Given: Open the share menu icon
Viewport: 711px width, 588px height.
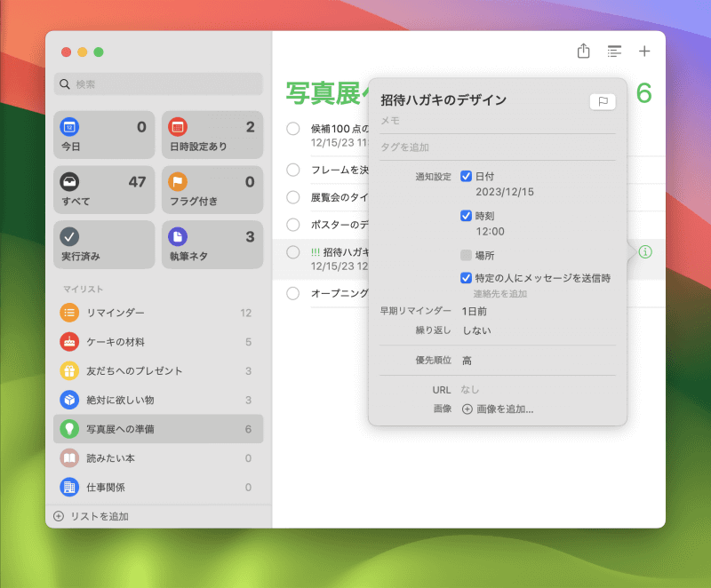Looking at the screenshot, I should coord(583,52).
